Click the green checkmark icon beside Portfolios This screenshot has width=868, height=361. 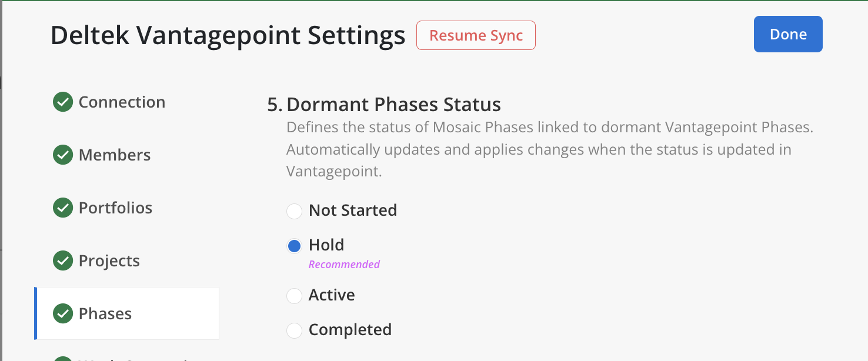pyautogui.click(x=63, y=208)
